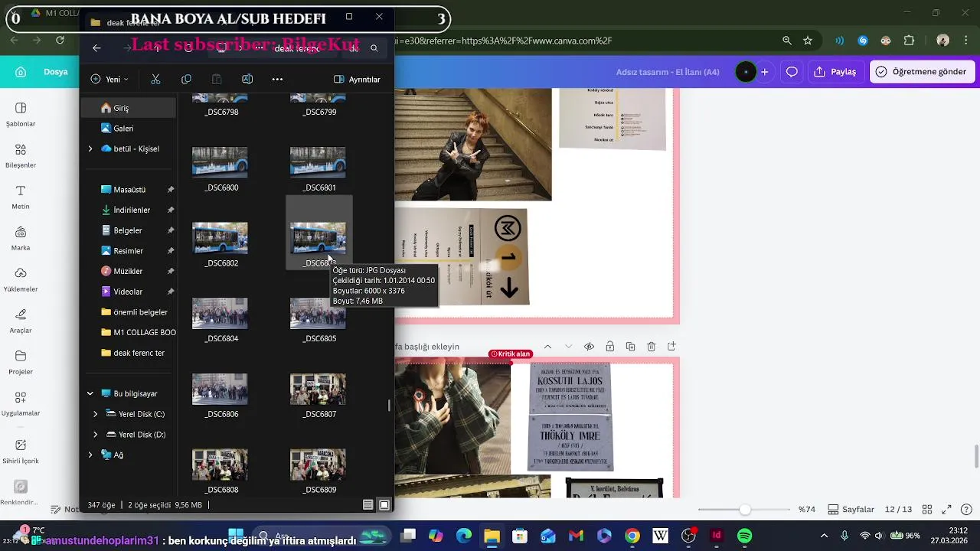Screen dimensions: 980x551
Task: Open the Dosya menu in Canva
Action: point(55,72)
